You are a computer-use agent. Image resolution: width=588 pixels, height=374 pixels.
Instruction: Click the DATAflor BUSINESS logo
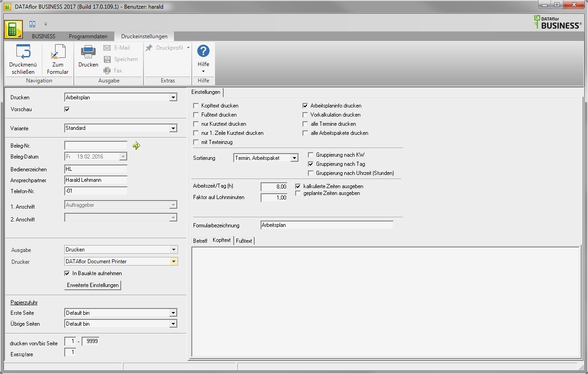557,22
